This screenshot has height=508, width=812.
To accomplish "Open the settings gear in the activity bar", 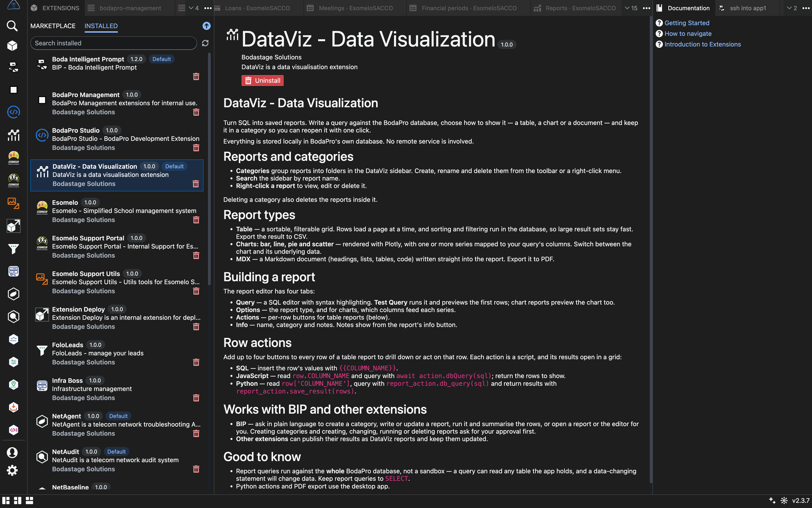I will click(12, 470).
